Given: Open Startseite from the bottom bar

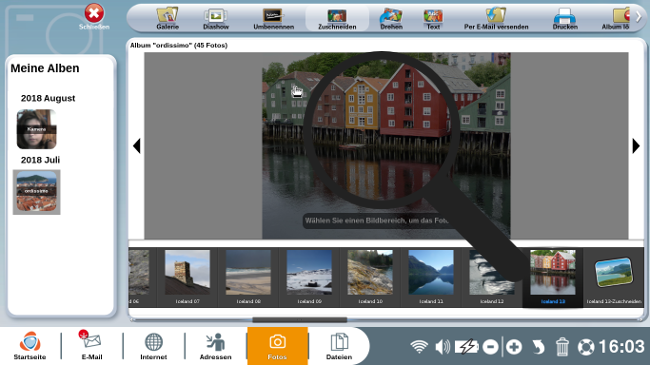Looking at the screenshot, I should point(30,346).
